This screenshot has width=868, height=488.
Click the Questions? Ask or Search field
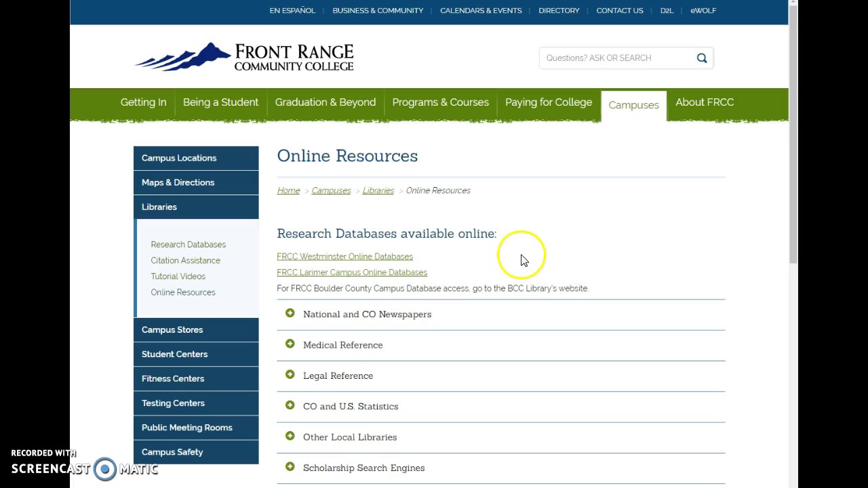click(x=617, y=58)
